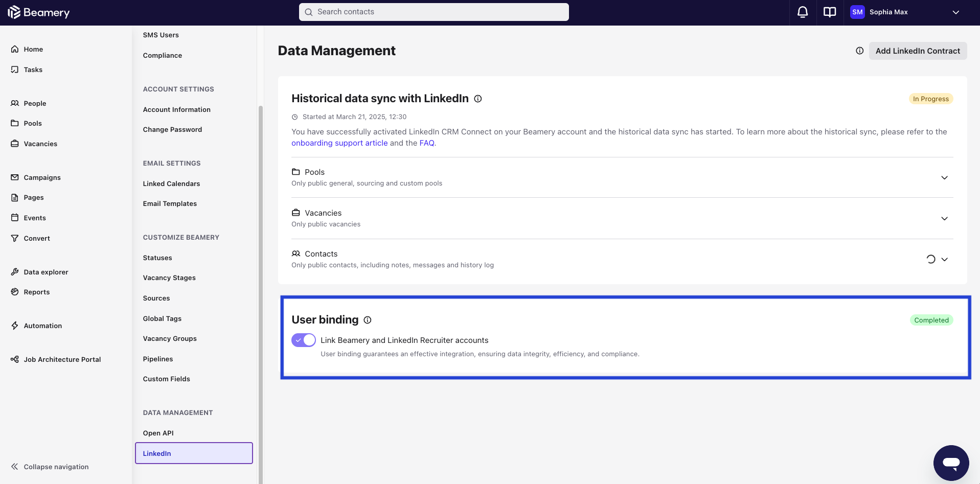Click info icon beside Add LinkedIn Contract
Image resolution: width=980 pixels, height=484 pixels.
[859, 51]
